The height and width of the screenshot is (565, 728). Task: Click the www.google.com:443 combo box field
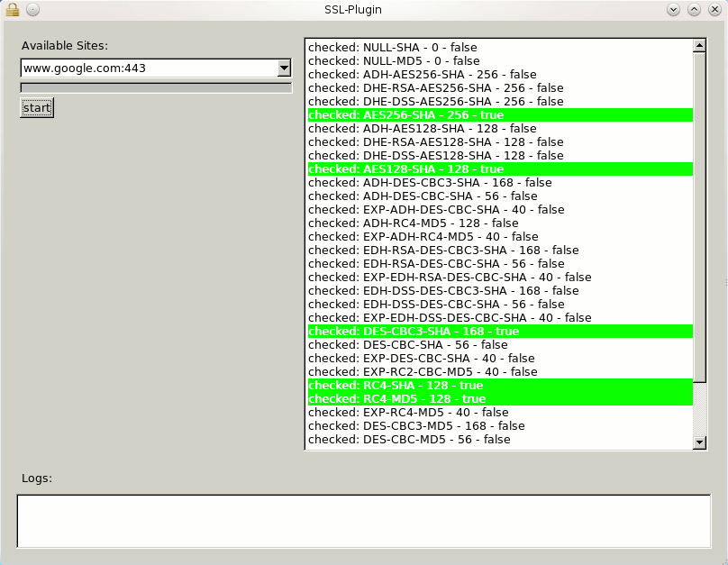click(149, 68)
